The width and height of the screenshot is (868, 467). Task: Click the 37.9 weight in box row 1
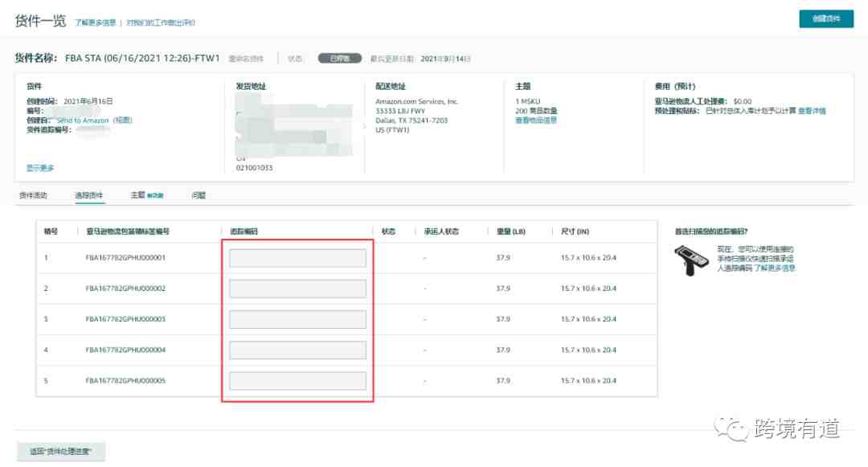pos(503,258)
